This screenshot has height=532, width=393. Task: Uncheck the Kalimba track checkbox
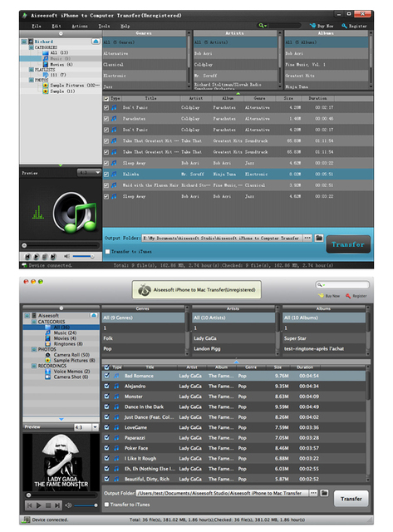coord(106,174)
